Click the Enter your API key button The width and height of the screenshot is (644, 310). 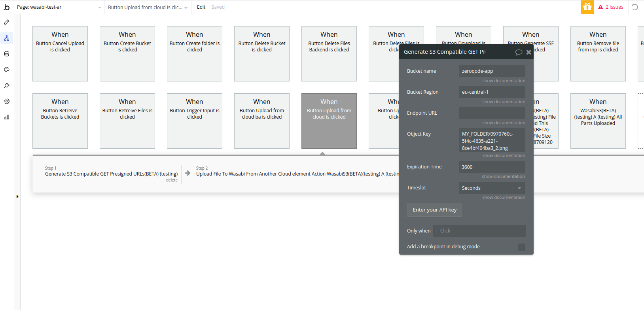(x=434, y=210)
